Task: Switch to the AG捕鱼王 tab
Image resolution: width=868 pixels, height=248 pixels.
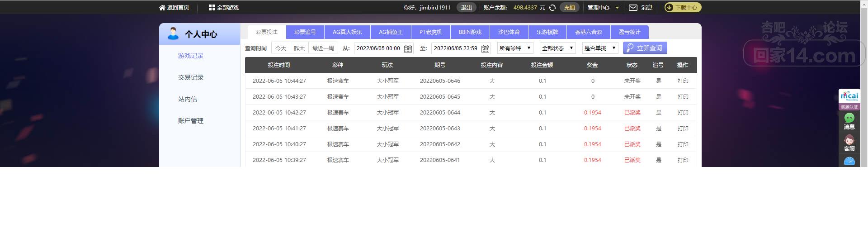Action: point(391,32)
